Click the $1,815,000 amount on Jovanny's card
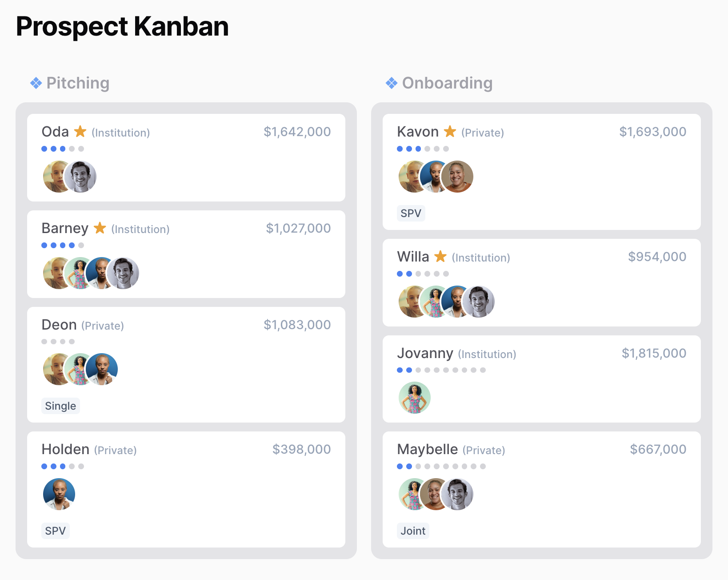Screen dimensions: 728x580 tap(654, 353)
